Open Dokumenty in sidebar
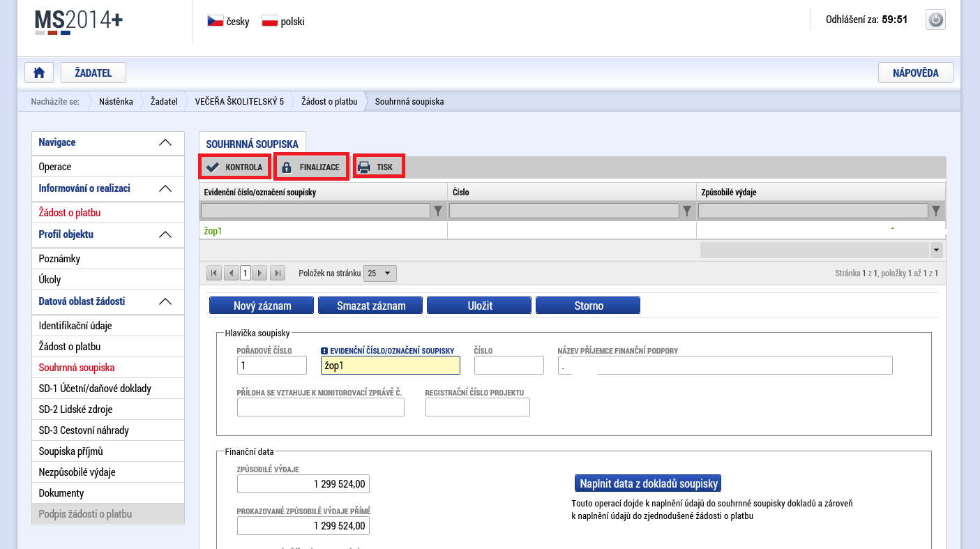Image resolution: width=980 pixels, height=549 pixels. 108,493
